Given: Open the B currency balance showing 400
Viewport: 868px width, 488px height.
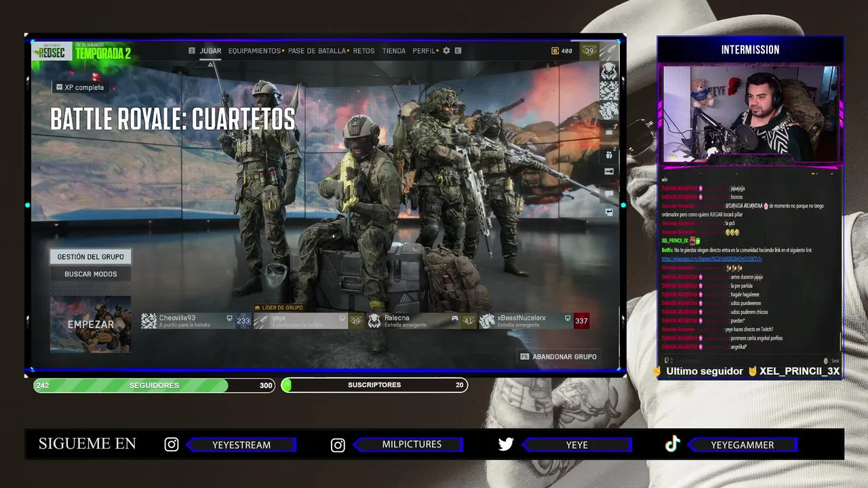Looking at the screenshot, I should tap(562, 51).
